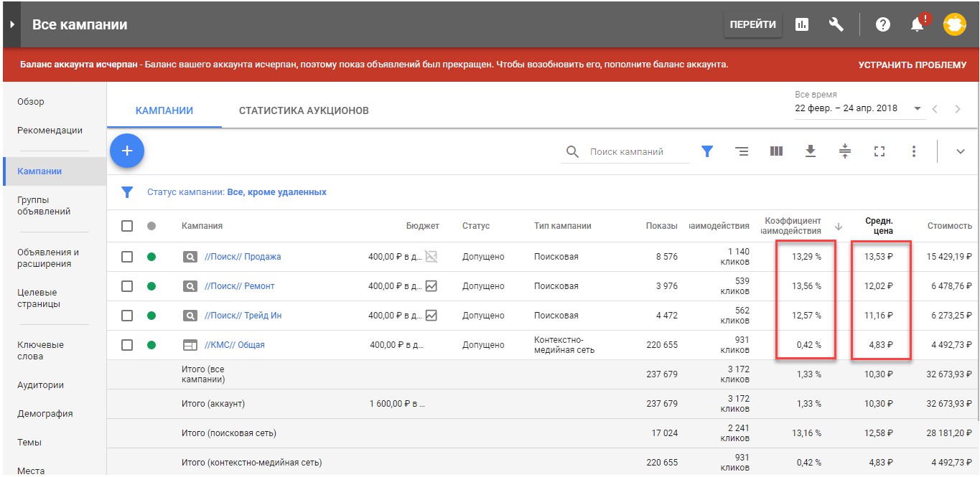This screenshot has height=477, width=980.
Task: Switch to the Статистика аукционов tab
Action: (x=304, y=110)
